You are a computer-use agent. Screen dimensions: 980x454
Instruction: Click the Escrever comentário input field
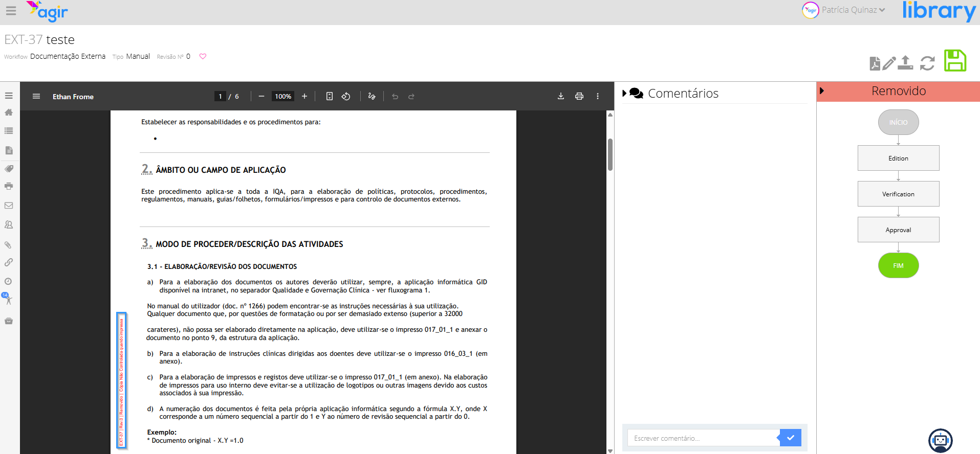pyautogui.click(x=703, y=438)
